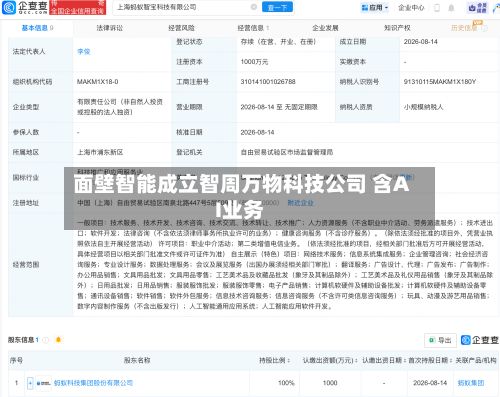Click the 经营范围 label cell
This screenshot has height=397, width=500.
coord(40,265)
